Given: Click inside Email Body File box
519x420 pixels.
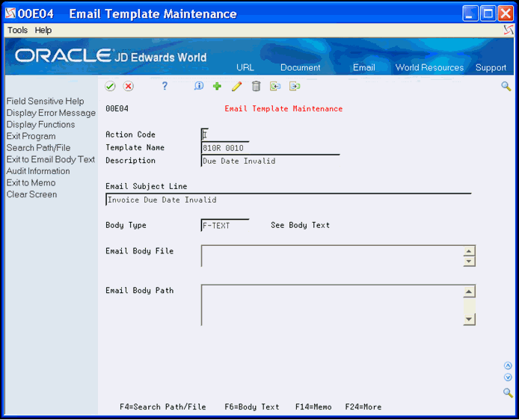Looking at the screenshot, I should 332,256.
